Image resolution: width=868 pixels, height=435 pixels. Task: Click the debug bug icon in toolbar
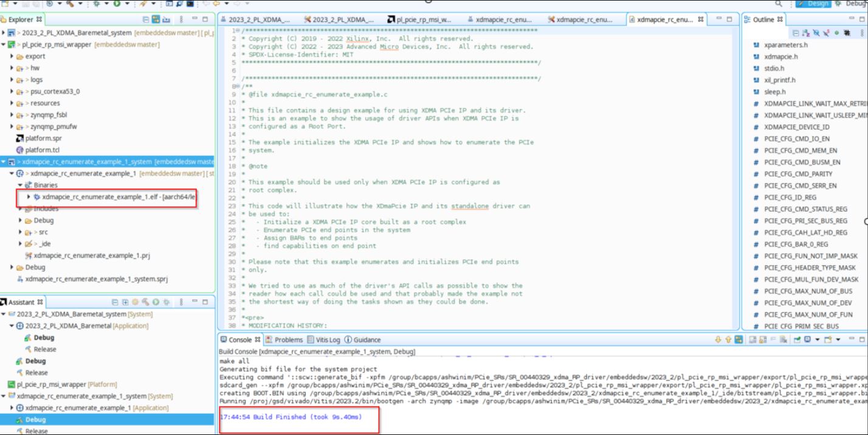coord(97,4)
